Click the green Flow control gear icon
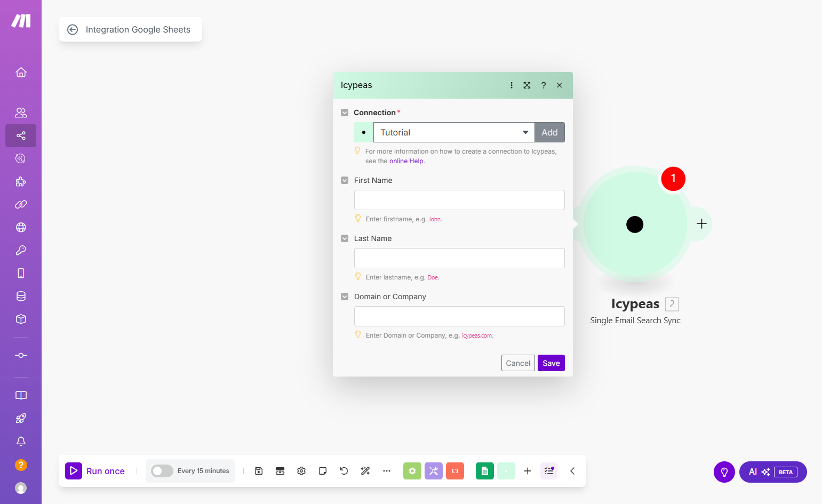Viewport: 822px width, 504px height. (412, 471)
